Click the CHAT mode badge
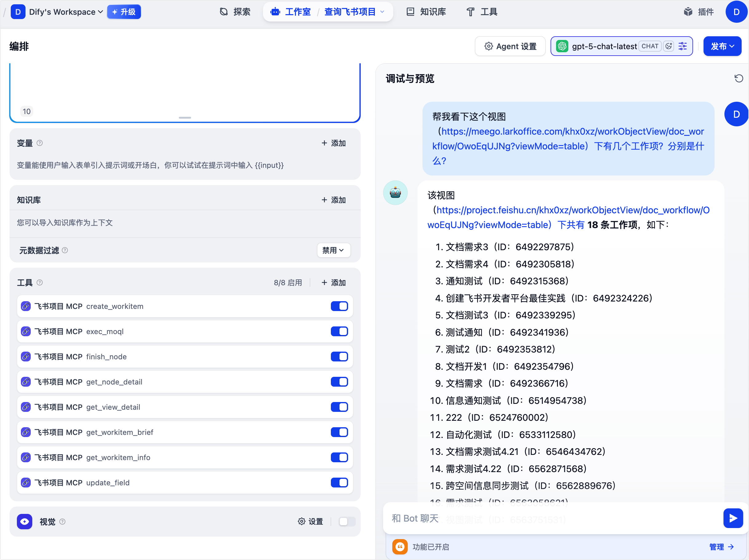Screen dimensions: 749x560 [x=650, y=46]
